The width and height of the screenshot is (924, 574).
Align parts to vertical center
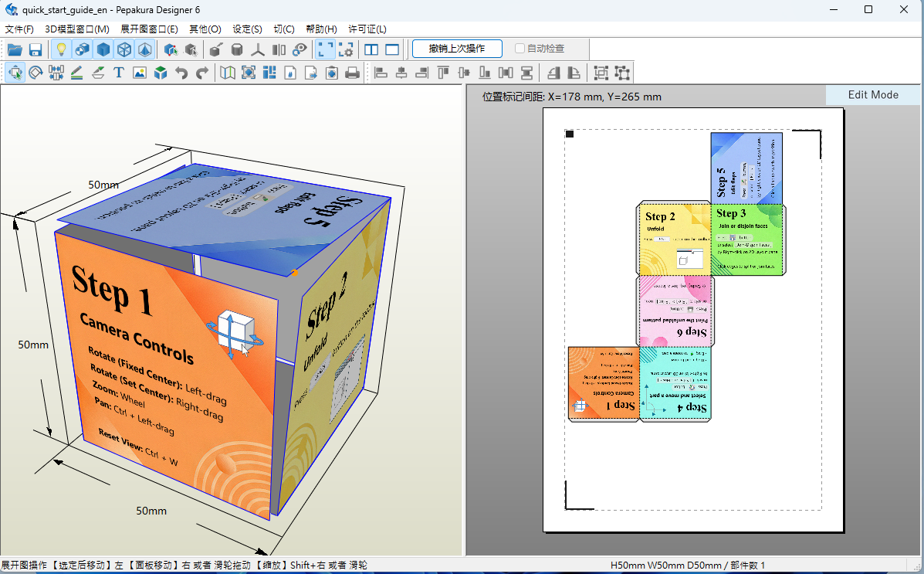point(464,73)
